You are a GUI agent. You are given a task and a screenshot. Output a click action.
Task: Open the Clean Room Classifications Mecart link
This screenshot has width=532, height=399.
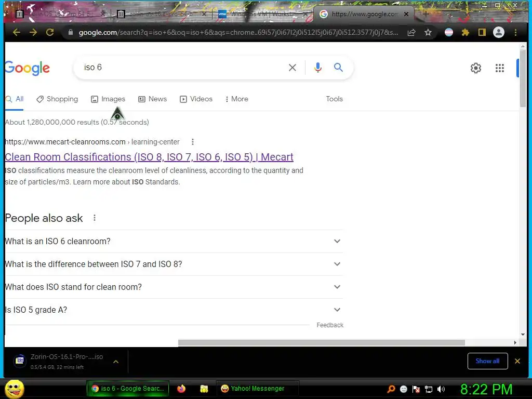149,157
